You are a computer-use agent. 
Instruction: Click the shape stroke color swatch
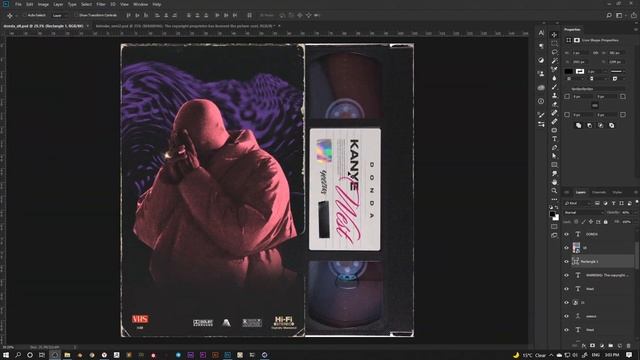580,71
